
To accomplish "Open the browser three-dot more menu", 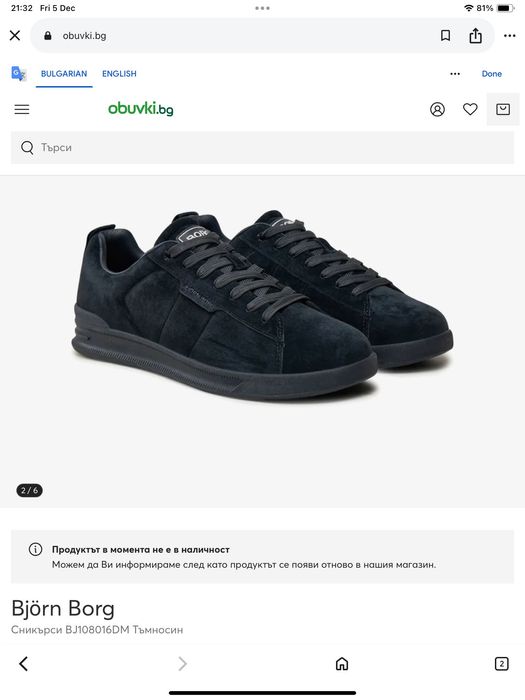I will pyautogui.click(x=509, y=36).
